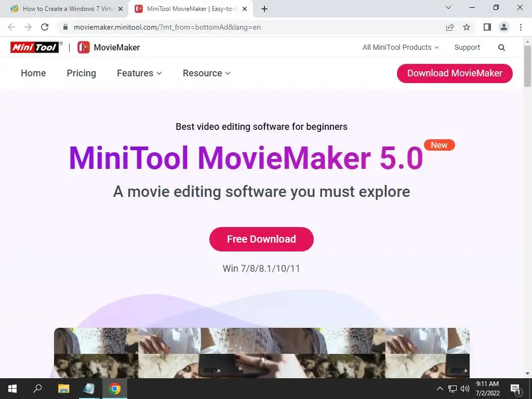The width and height of the screenshot is (532, 399).
Task: Click the orange New badge
Action: tap(439, 145)
